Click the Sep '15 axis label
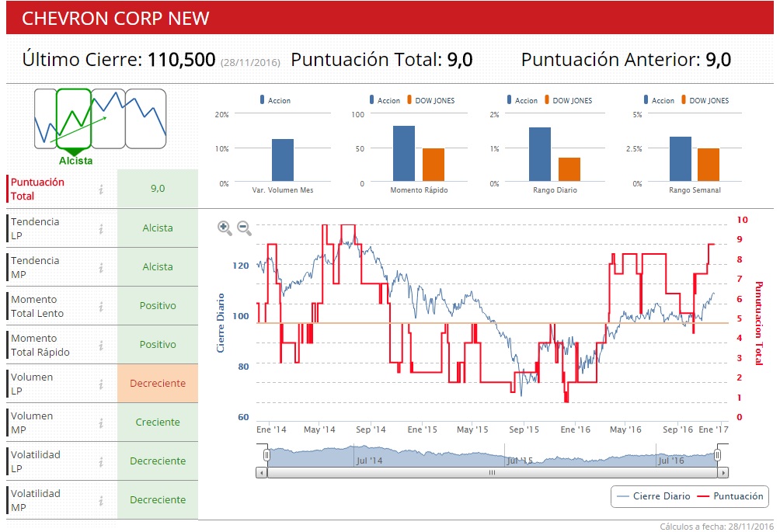This screenshot has width=780, height=532. [524, 429]
